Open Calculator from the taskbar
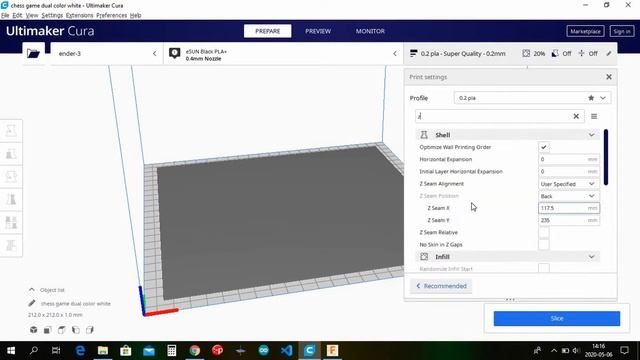 tap(172, 350)
